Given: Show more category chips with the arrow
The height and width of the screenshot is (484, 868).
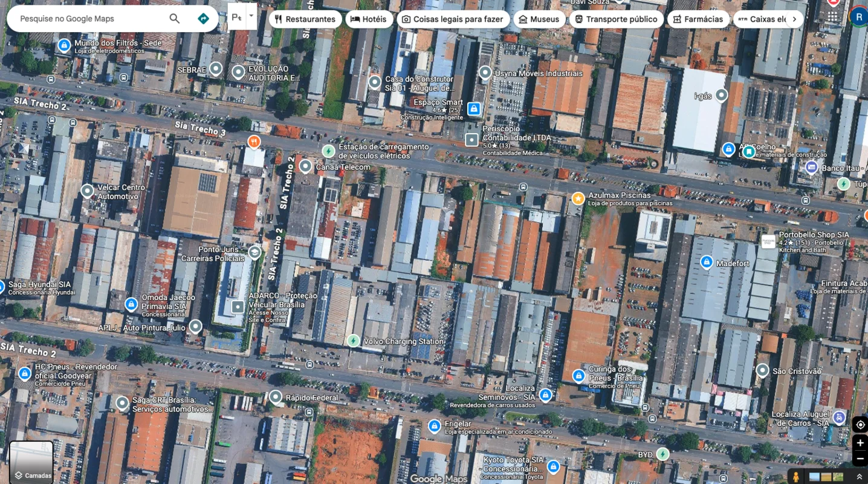Looking at the screenshot, I should point(794,19).
